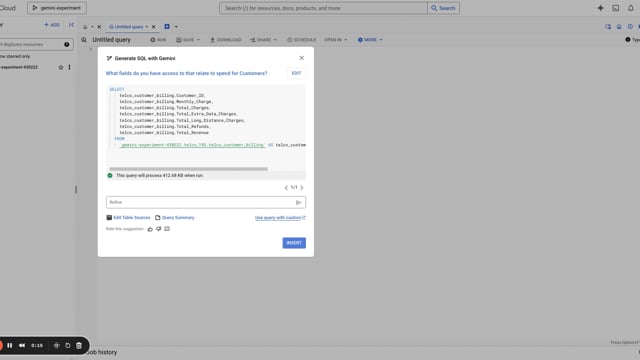Open the Gemini sparkle icon in top bar
This screenshot has height=360, width=640.
click(600, 8)
